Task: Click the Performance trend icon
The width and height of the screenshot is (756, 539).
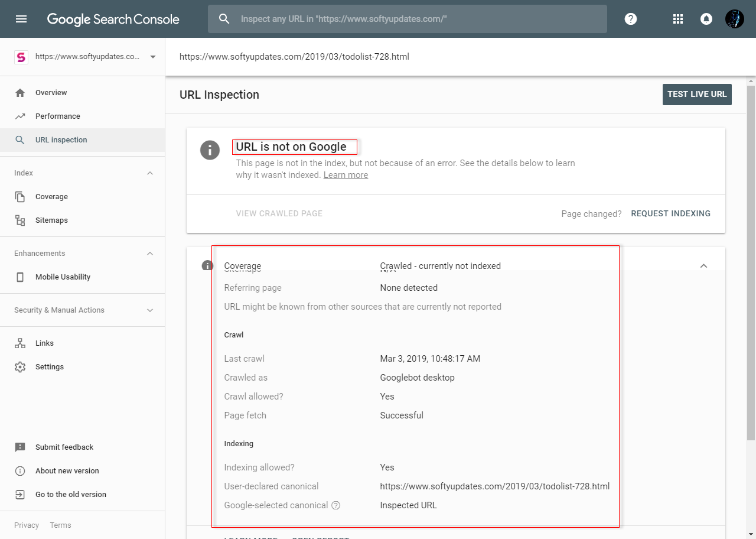Action: tap(20, 116)
